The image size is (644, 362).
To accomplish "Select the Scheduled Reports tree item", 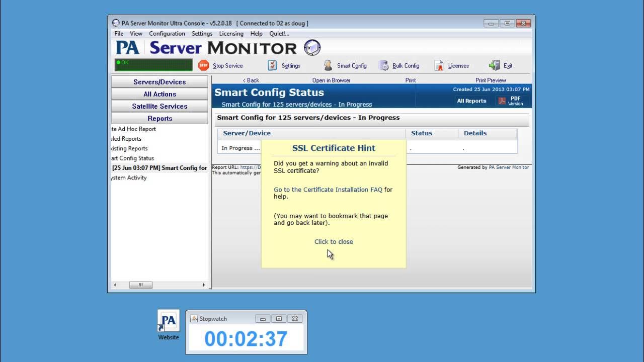I will pyautogui.click(x=126, y=139).
